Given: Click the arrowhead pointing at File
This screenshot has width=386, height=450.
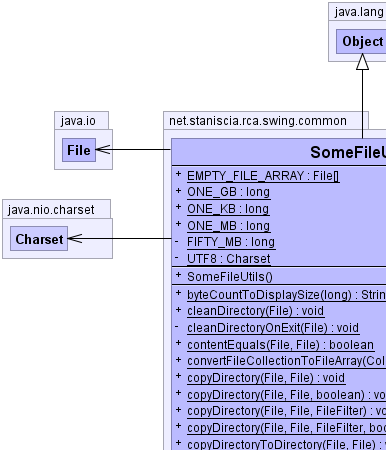Looking at the screenshot, I should tap(103, 149).
